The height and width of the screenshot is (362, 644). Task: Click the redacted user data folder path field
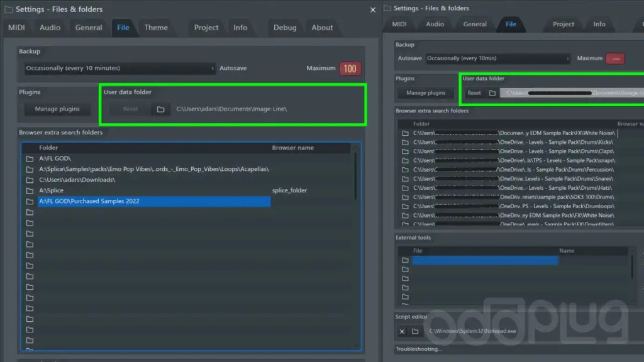tap(572, 93)
